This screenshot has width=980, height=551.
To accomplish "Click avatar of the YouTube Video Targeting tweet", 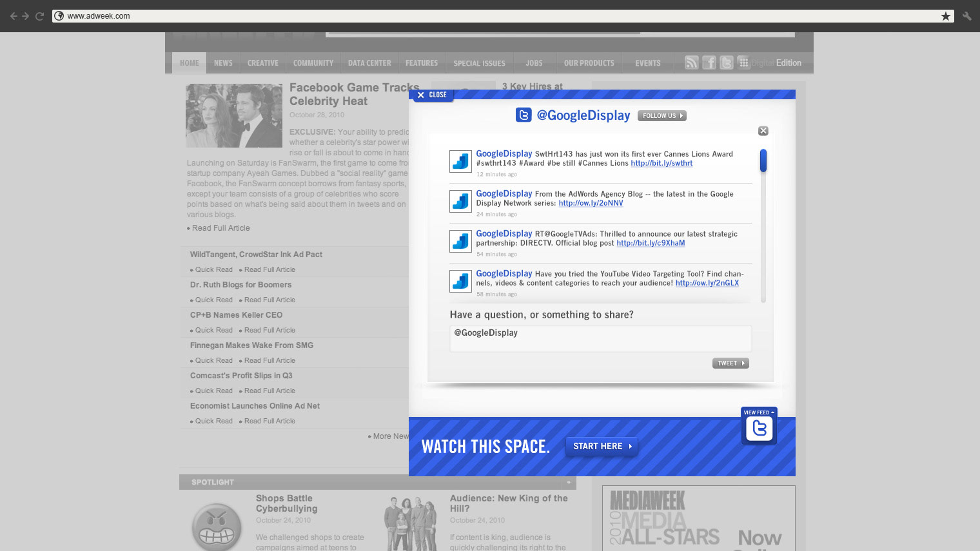I will pyautogui.click(x=460, y=281).
